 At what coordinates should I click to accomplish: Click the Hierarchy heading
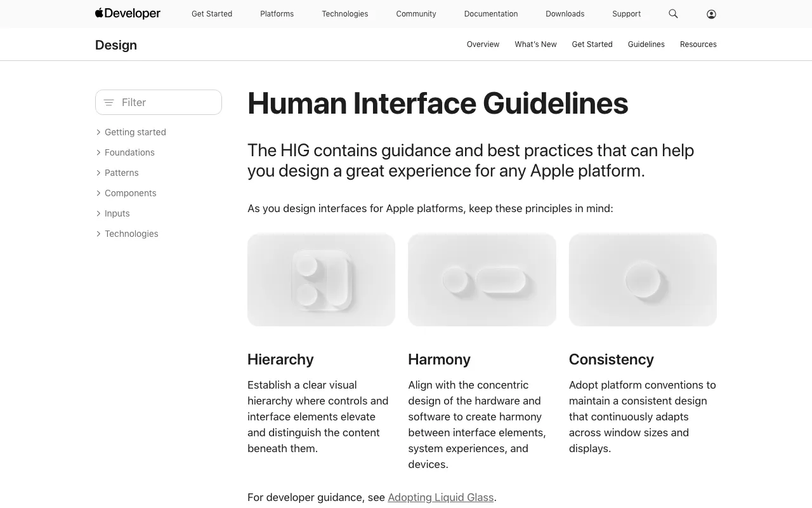(x=280, y=359)
